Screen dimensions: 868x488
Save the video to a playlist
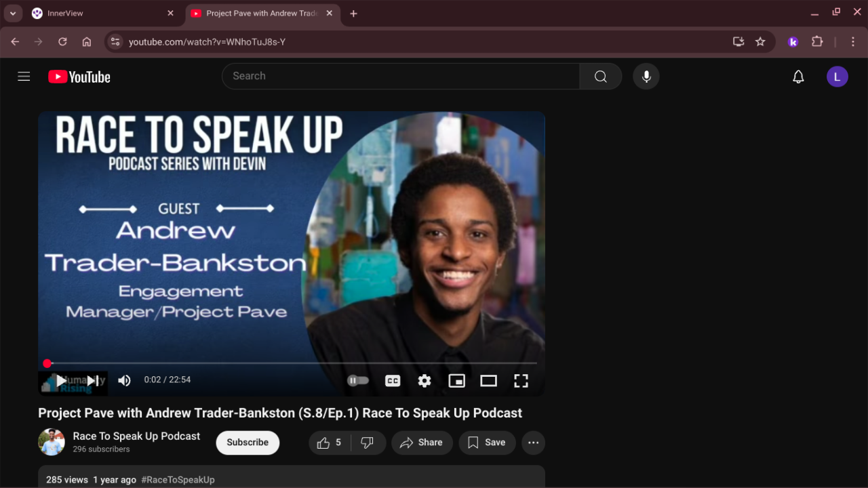pyautogui.click(x=487, y=443)
